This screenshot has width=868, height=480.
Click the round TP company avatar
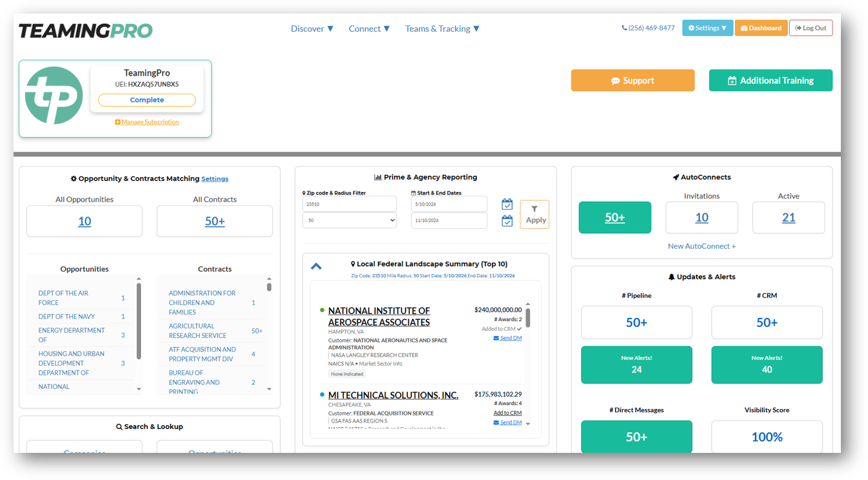54,95
